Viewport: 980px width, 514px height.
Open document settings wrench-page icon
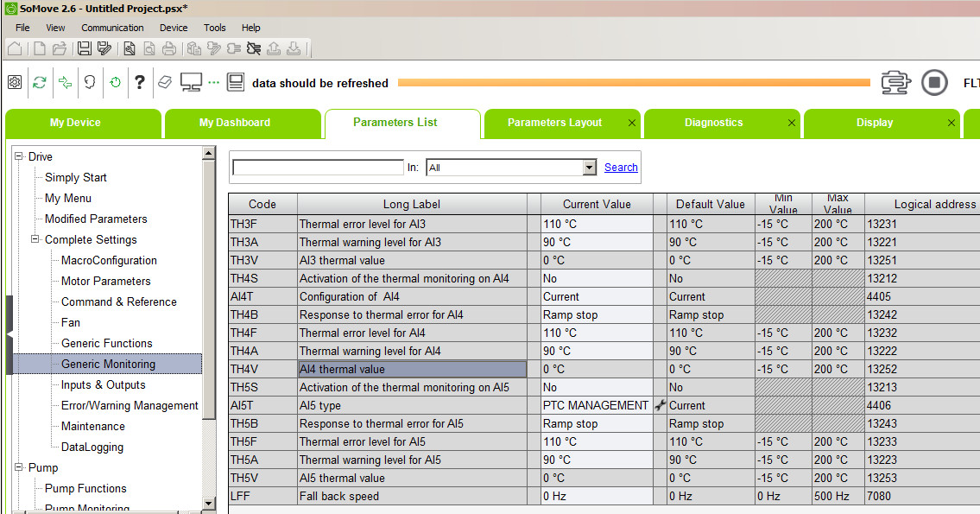(130, 48)
